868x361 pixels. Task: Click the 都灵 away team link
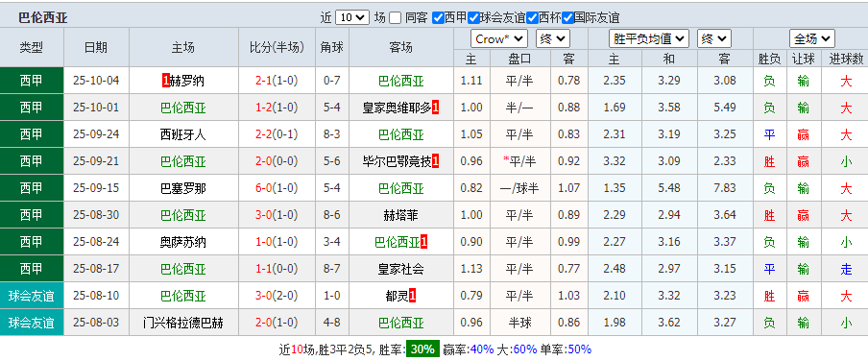tap(397, 297)
